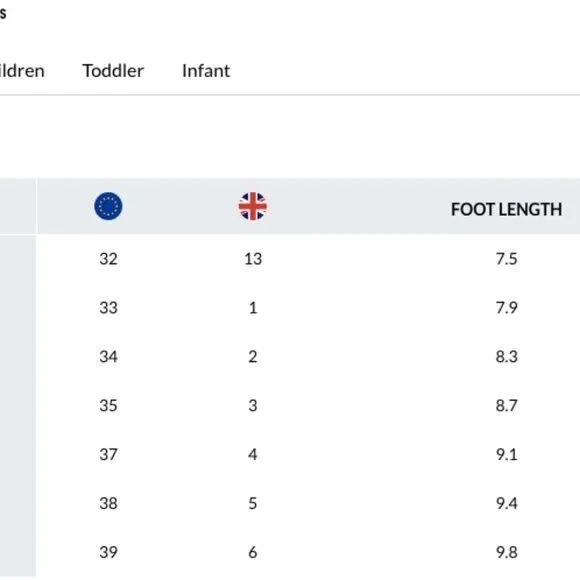The image size is (580, 580).
Task: Click the UK flag icon column header
Action: tap(253, 206)
